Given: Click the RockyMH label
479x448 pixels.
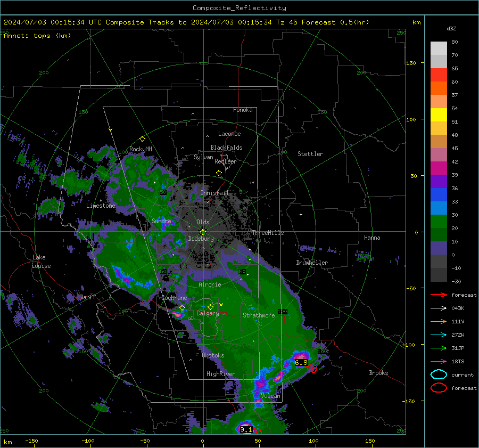Looking at the screenshot, I should (141, 149).
